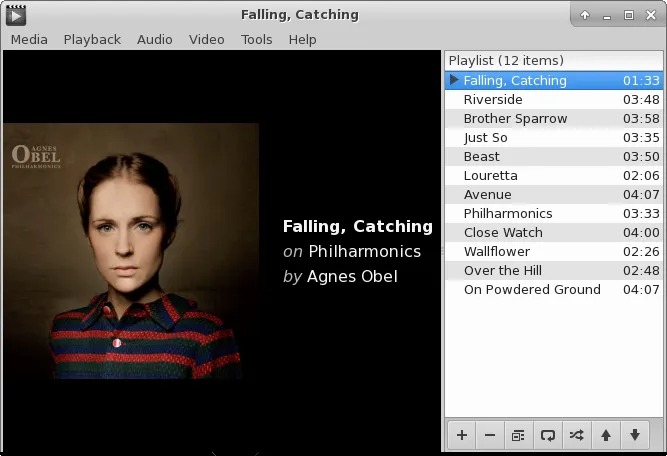Toggle shuffle playback mode

pos(576,435)
